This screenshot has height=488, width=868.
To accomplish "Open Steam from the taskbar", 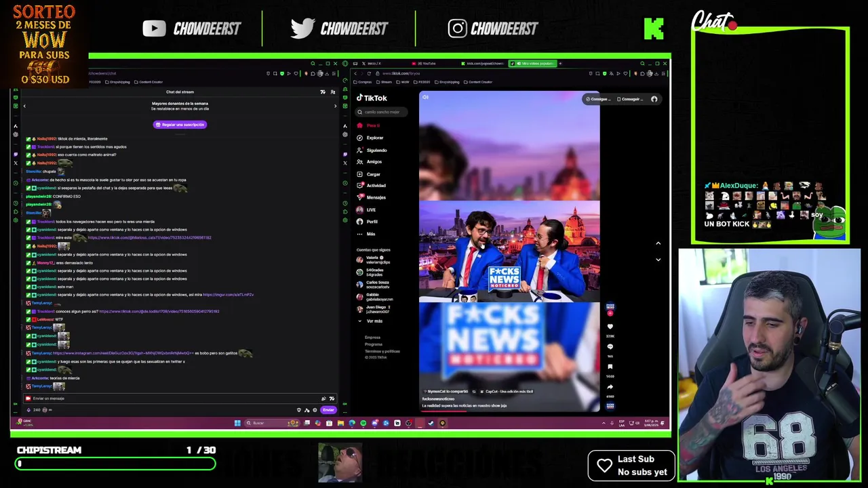I will [431, 423].
